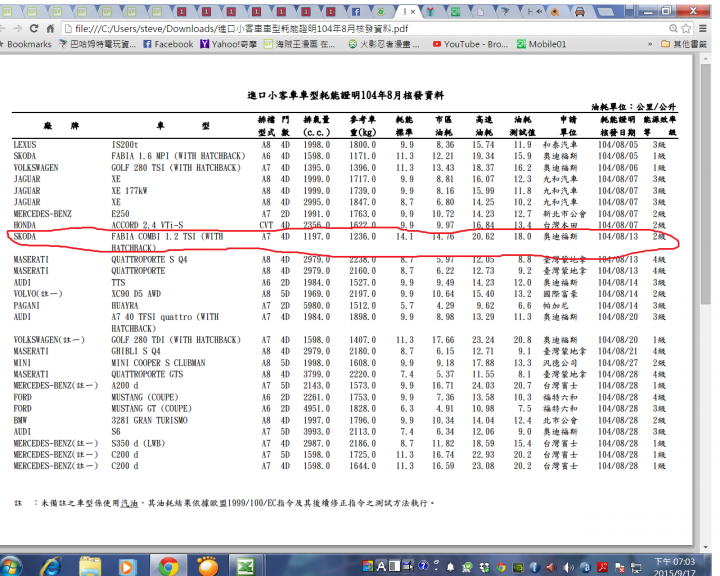Click '328I GRAN TURISMO' model text

(149, 420)
